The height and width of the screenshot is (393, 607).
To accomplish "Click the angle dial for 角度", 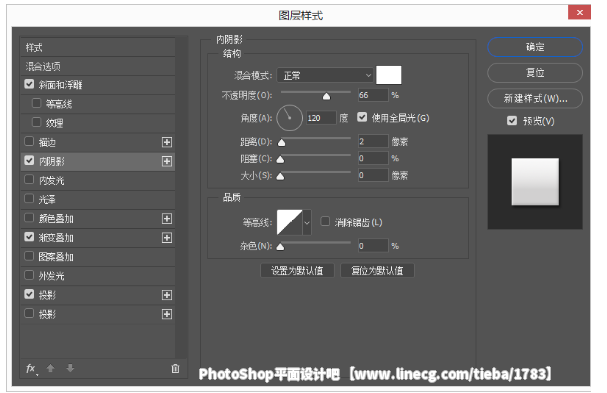I will pos(289,118).
